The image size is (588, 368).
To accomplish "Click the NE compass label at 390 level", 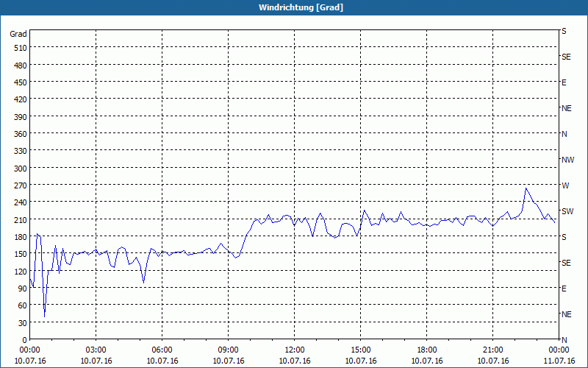I will pos(567,108).
